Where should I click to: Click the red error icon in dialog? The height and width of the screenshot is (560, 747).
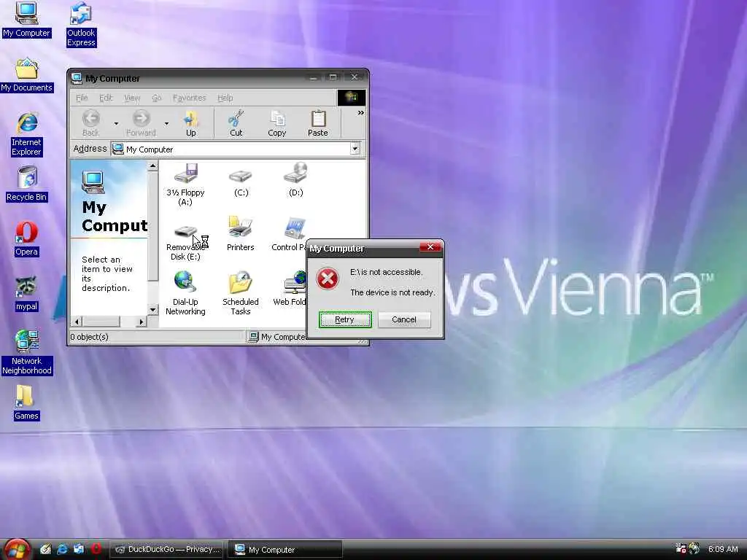(328, 279)
